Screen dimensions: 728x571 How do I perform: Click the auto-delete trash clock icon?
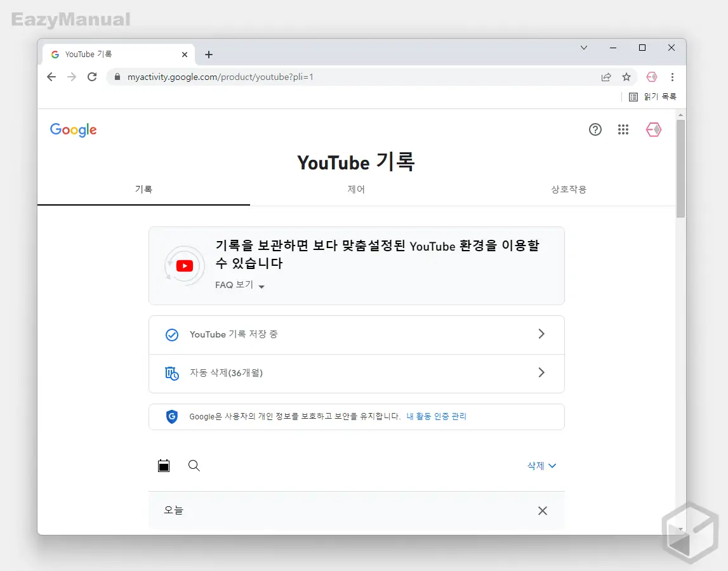[x=172, y=373]
